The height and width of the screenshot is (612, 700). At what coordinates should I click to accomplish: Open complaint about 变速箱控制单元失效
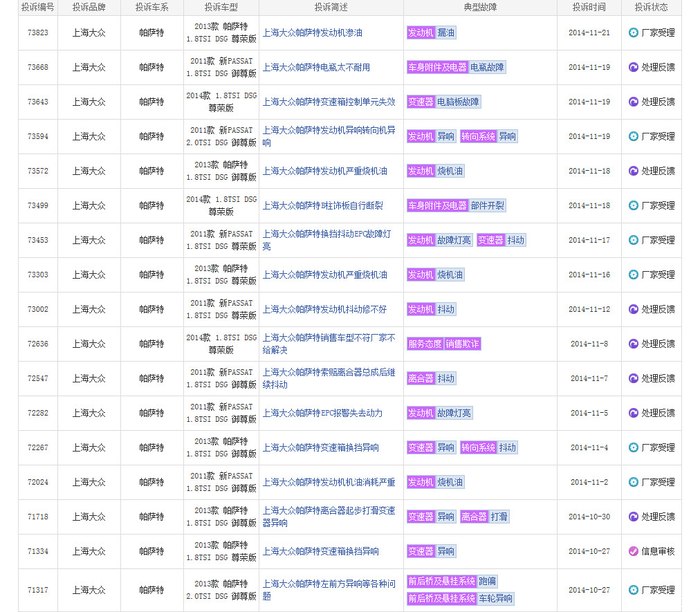(x=328, y=102)
